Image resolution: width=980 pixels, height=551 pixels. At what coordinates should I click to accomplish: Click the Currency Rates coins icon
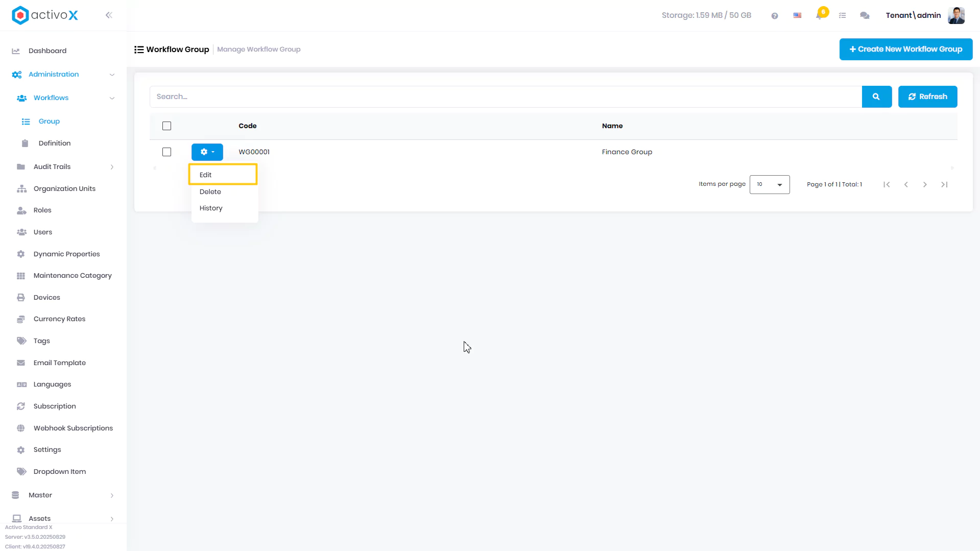click(21, 319)
